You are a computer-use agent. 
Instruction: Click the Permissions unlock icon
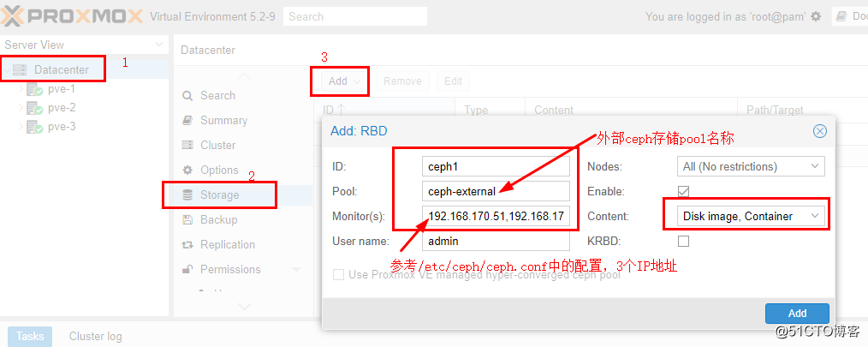point(188,269)
